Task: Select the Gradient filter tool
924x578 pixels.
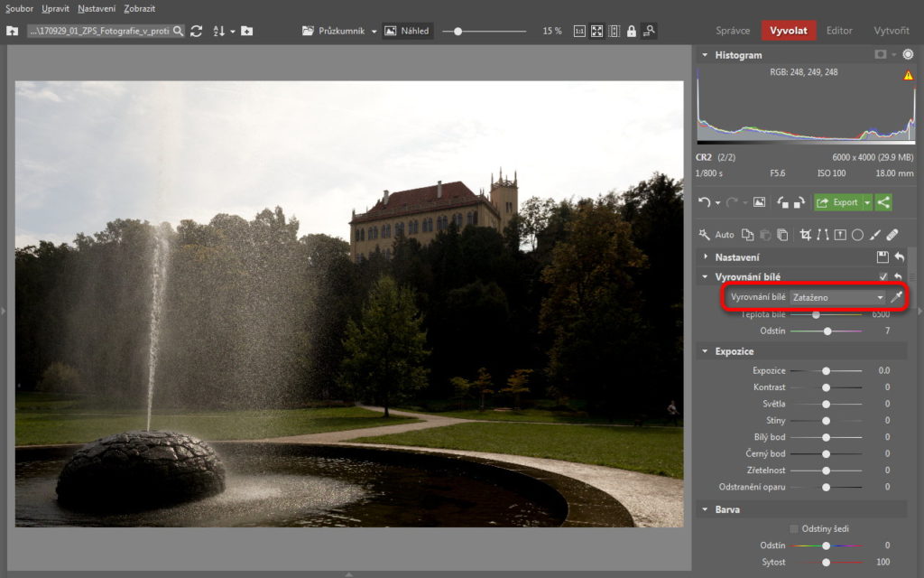Action: click(x=840, y=235)
